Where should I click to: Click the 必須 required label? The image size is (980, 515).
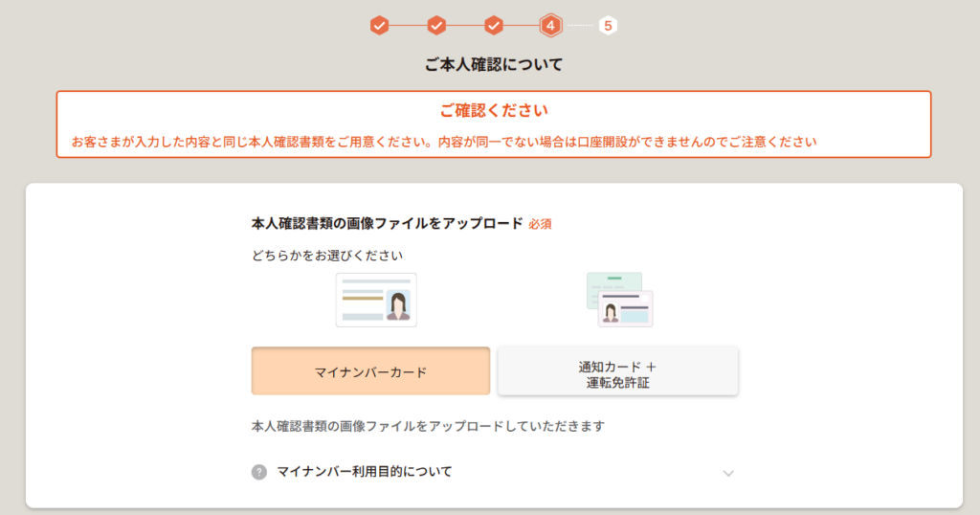coord(540,224)
